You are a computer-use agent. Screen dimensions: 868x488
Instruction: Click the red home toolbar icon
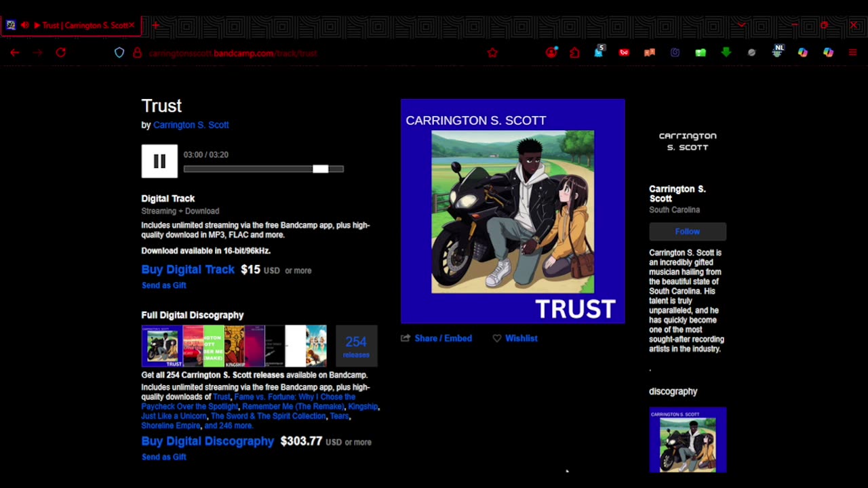point(575,53)
